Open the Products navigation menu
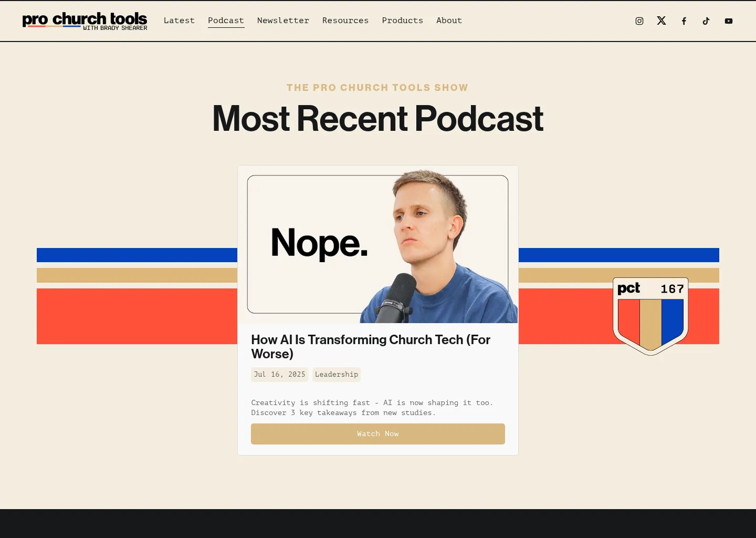 402,20
